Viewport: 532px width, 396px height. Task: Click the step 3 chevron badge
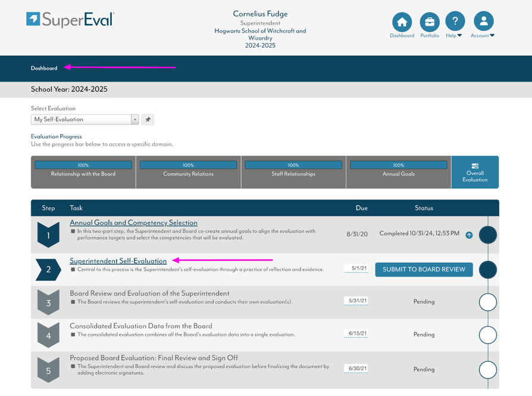point(48,303)
